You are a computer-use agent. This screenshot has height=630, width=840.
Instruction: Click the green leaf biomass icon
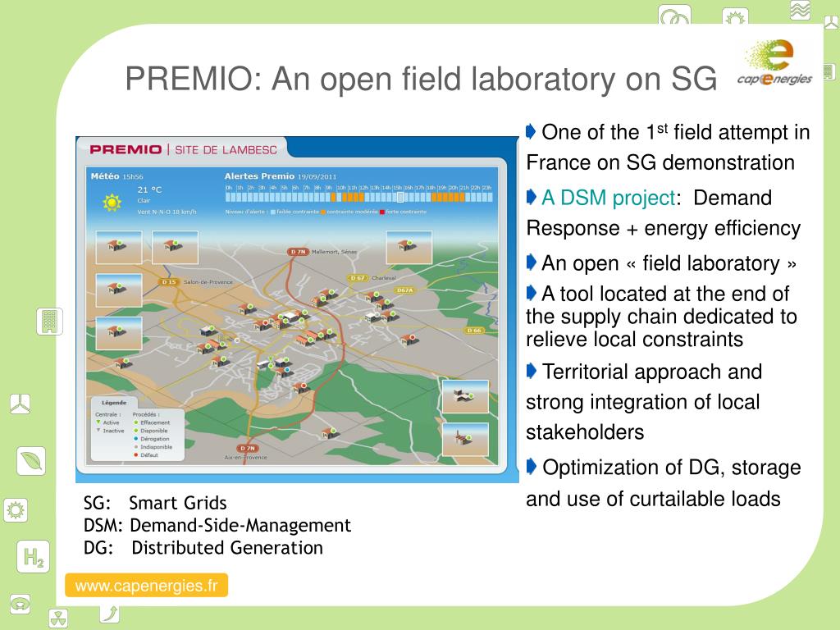coord(31,461)
